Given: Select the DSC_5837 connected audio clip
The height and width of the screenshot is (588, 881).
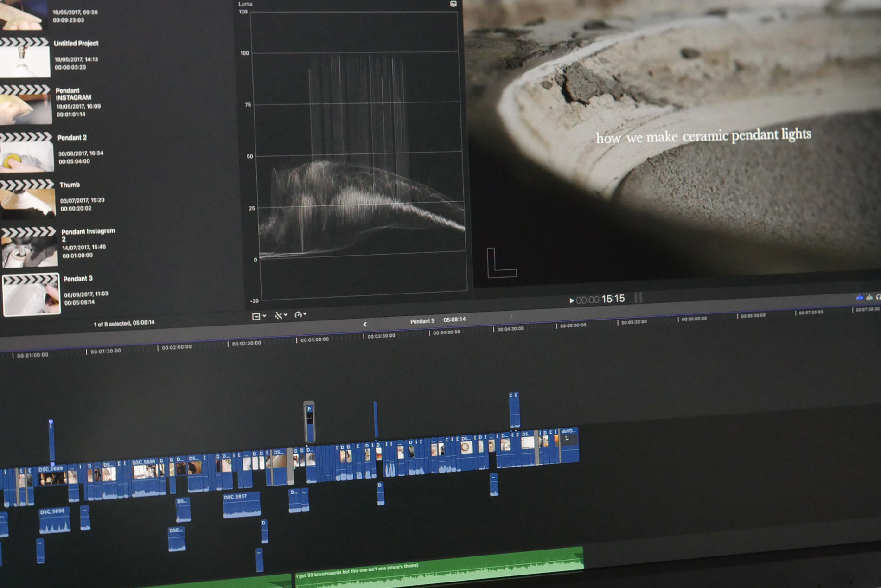Looking at the screenshot, I should (x=241, y=505).
